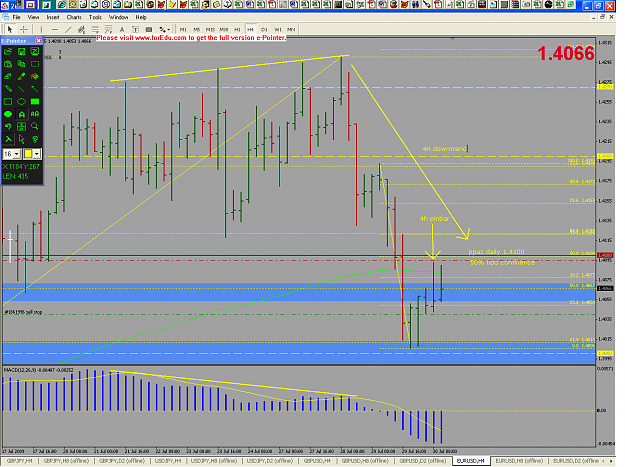The width and height of the screenshot is (625, 467).
Task: Select the e-Pointer eyedropper tool
Action: [x=22, y=76]
